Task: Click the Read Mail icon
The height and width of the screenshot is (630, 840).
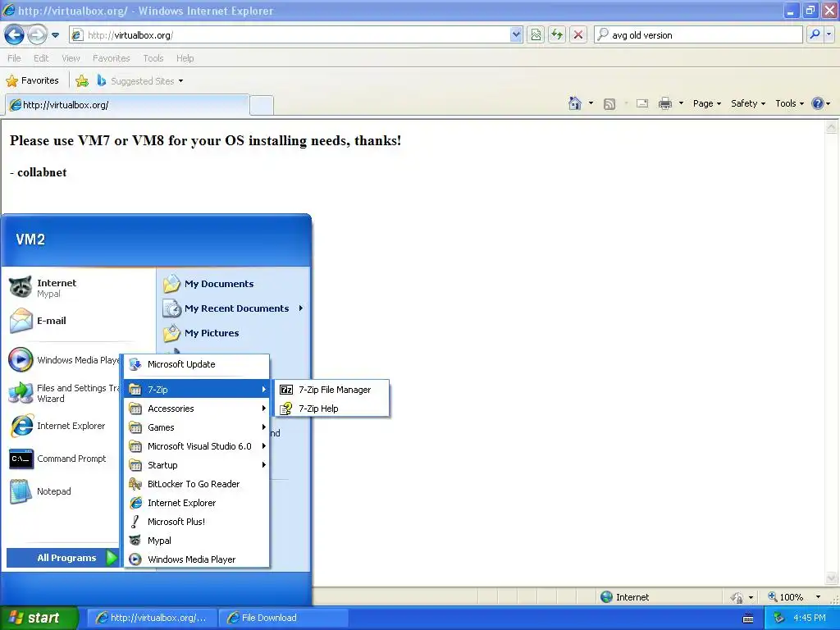Action: [642, 103]
